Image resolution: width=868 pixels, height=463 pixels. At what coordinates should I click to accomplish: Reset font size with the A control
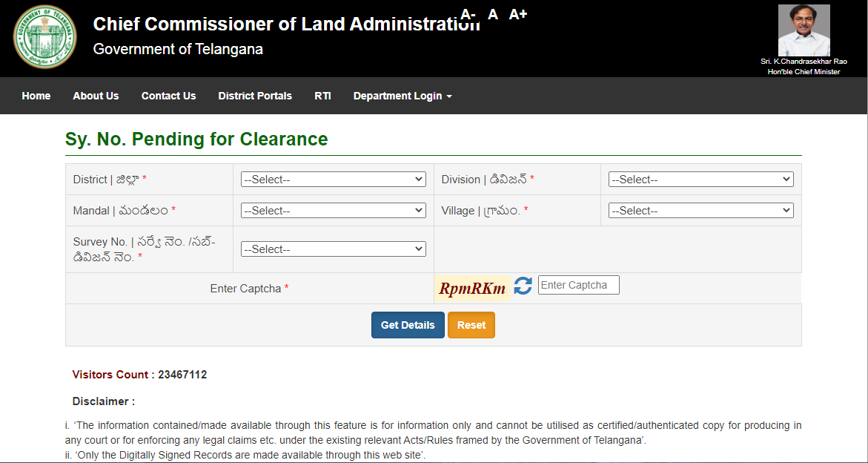[x=493, y=14]
